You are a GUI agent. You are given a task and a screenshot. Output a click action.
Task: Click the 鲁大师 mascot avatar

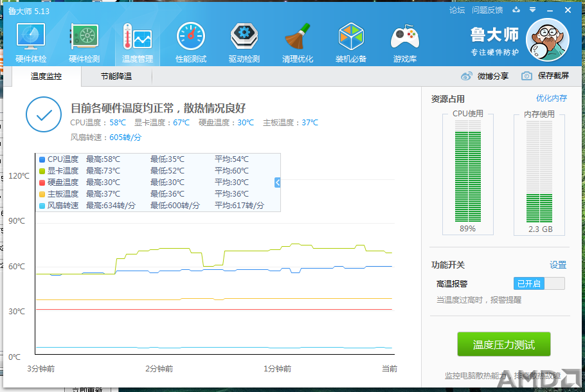coord(547,40)
